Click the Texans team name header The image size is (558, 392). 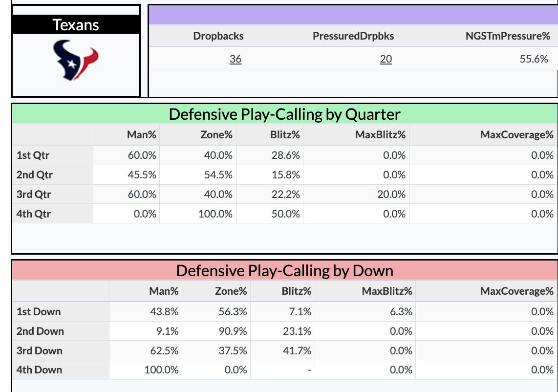pos(76,24)
